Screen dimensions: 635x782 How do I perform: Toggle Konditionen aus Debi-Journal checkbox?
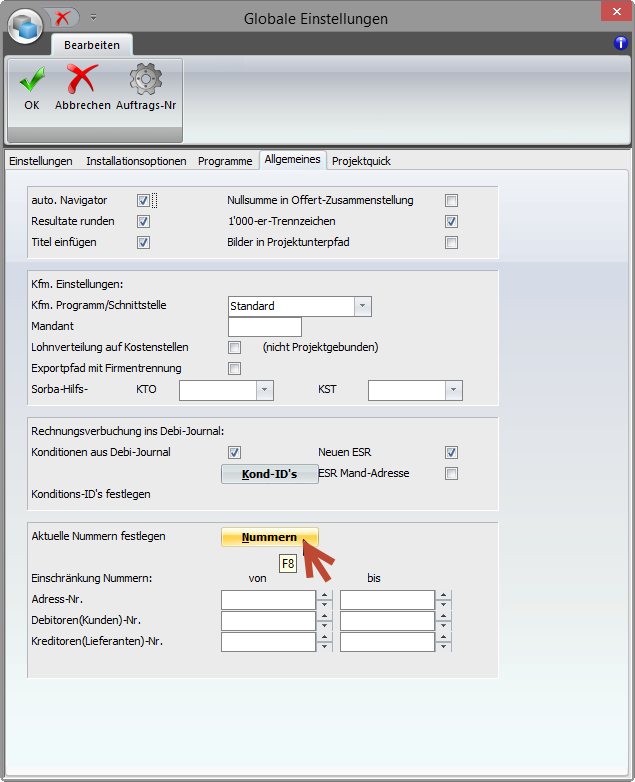(x=234, y=452)
